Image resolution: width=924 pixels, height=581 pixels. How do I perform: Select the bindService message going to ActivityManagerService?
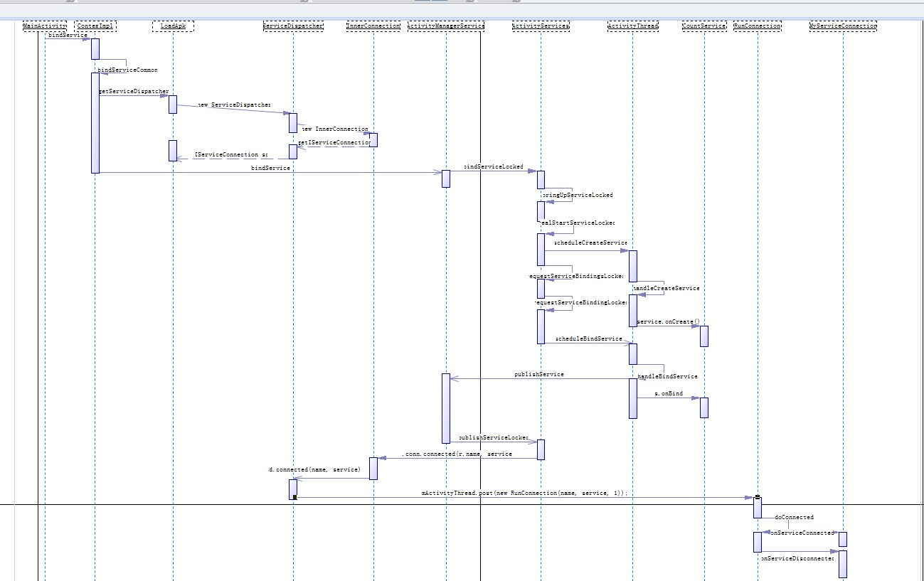(x=270, y=168)
